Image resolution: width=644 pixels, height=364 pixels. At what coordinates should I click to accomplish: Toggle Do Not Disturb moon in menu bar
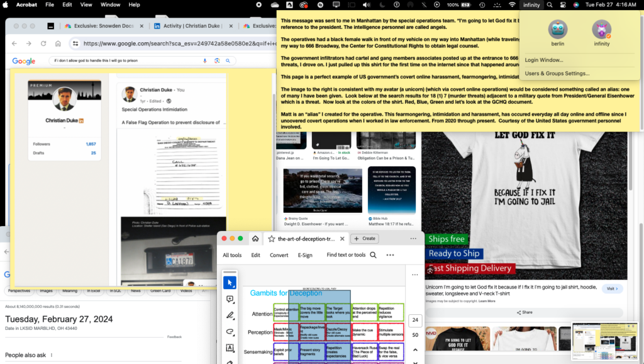click(382, 5)
